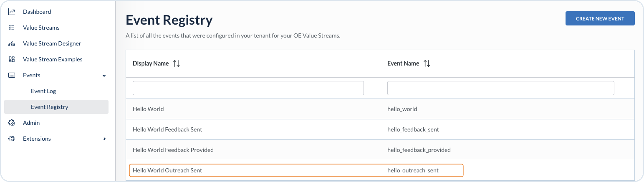Open the Dashboard menu item
Viewport: 644px width, 182px height.
point(37,12)
